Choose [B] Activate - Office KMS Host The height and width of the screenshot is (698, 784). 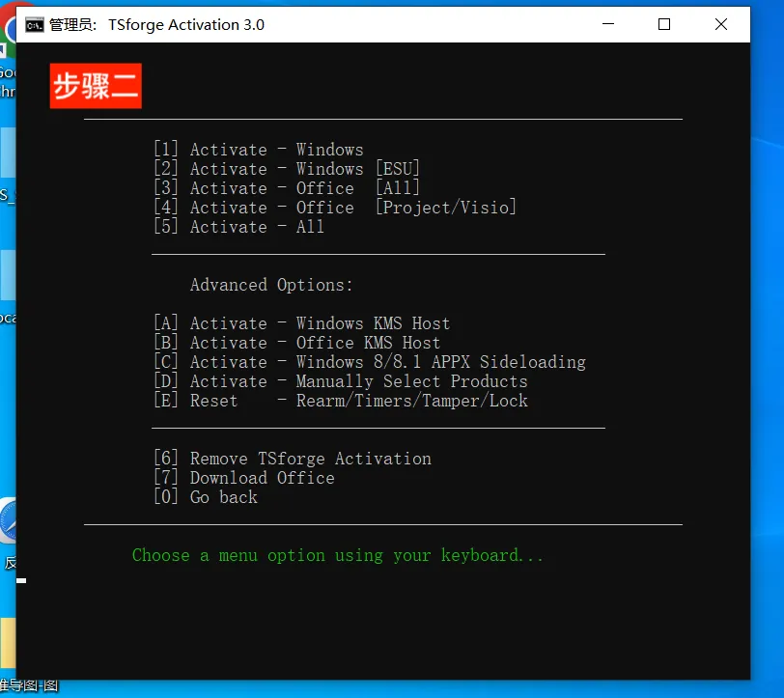pos(296,343)
